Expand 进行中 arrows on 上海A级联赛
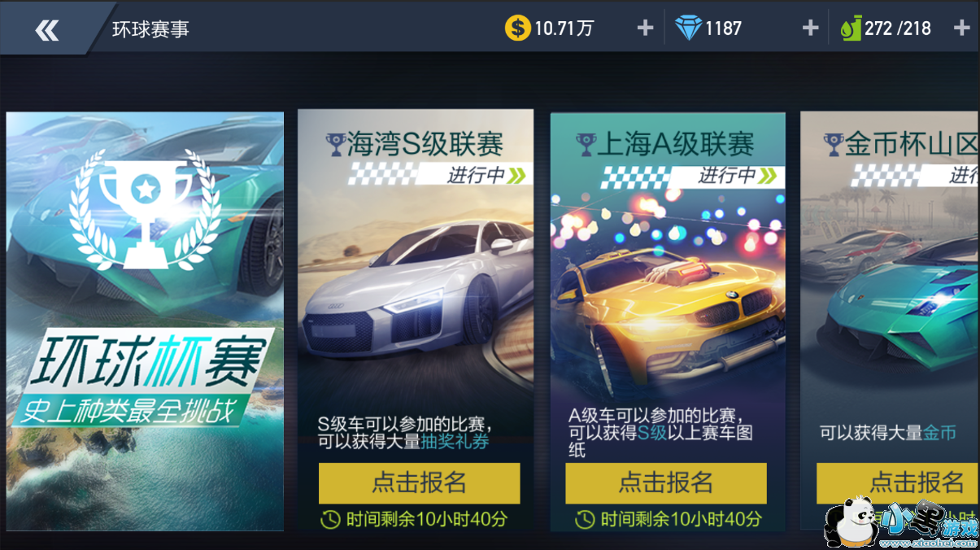 click(x=768, y=175)
